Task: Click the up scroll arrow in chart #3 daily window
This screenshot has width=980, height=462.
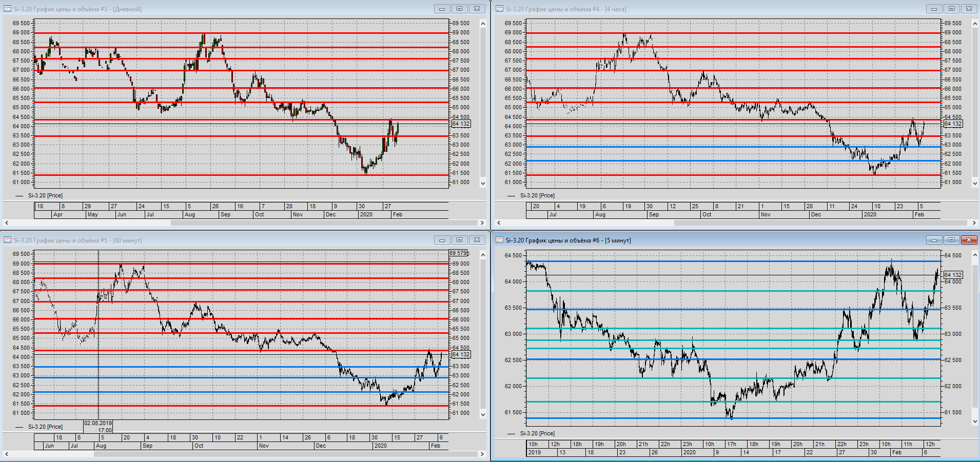Action: point(483,24)
